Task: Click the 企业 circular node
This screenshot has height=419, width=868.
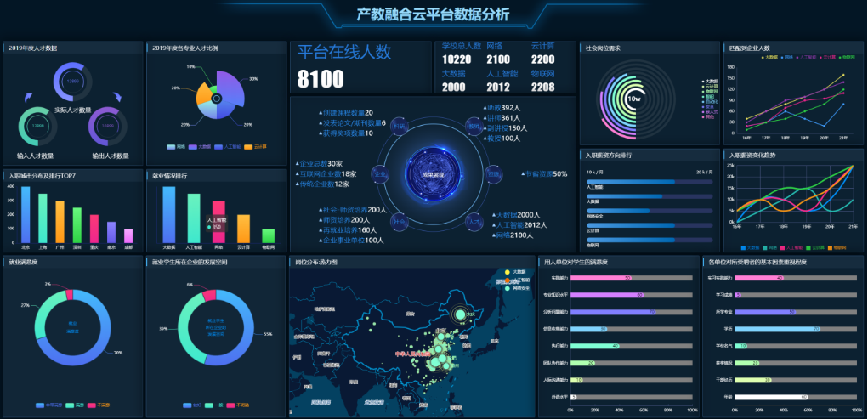Action: pyautogui.click(x=381, y=174)
